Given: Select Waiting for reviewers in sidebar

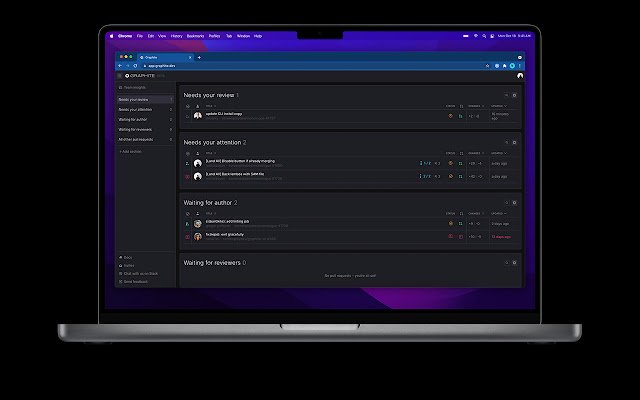Looking at the screenshot, I should (145, 129).
